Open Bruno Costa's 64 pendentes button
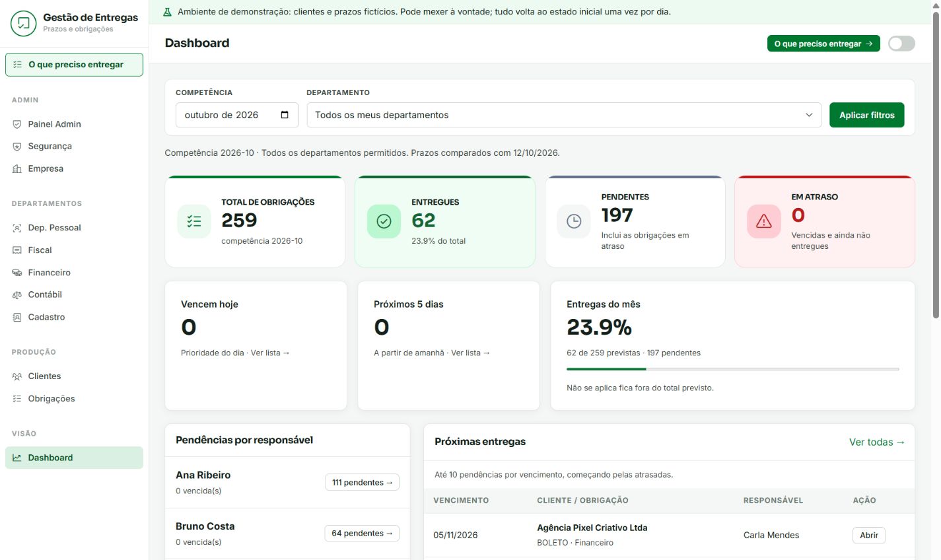 (x=362, y=534)
